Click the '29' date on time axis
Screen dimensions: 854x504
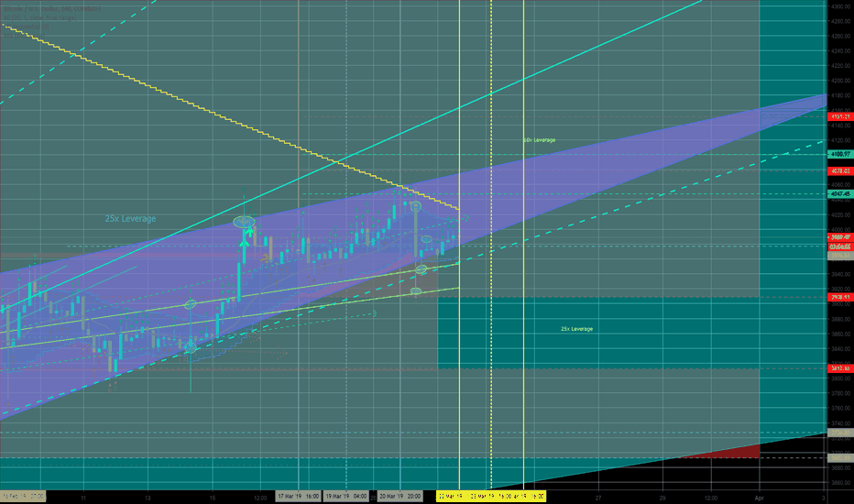coord(662,498)
